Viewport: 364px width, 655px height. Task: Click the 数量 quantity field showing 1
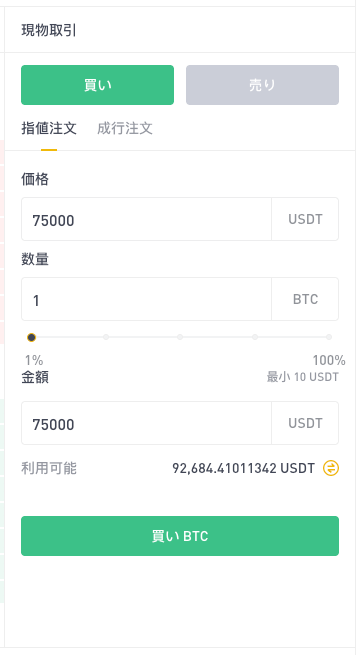coord(146,300)
